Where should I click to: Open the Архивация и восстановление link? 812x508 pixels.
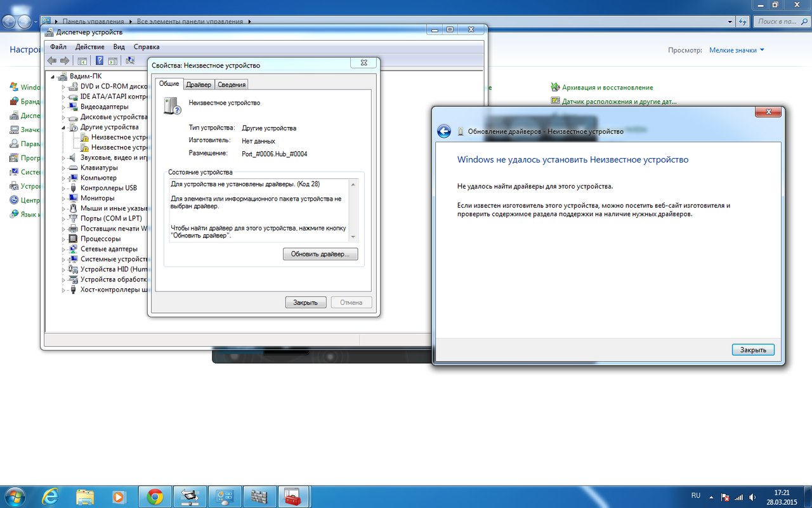pos(607,88)
